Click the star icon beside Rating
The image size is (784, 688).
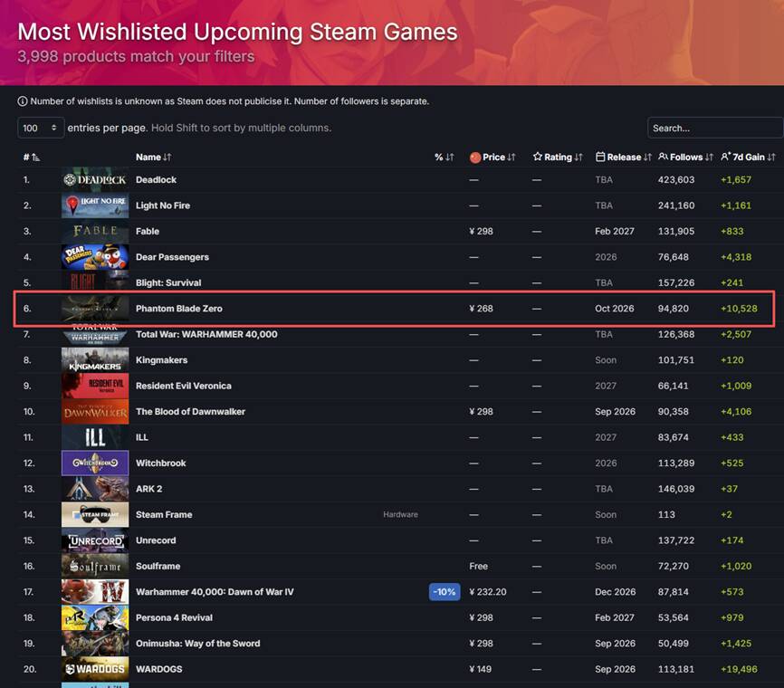click(x=538, y=157)
